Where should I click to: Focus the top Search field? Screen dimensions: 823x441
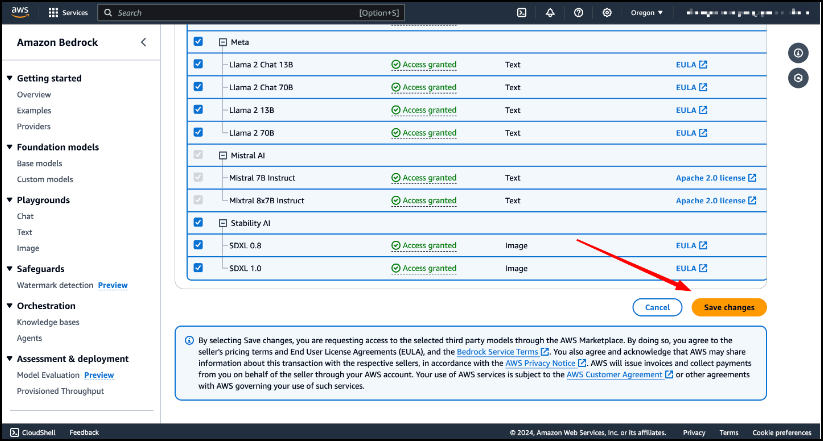click(x=251, y=13)
